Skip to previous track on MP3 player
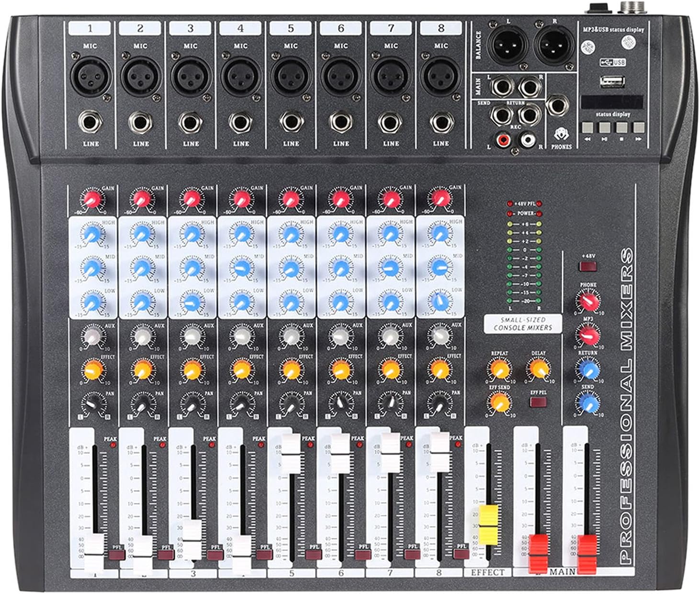This screenshot has width=700, height=594. [x=587, y=127]
